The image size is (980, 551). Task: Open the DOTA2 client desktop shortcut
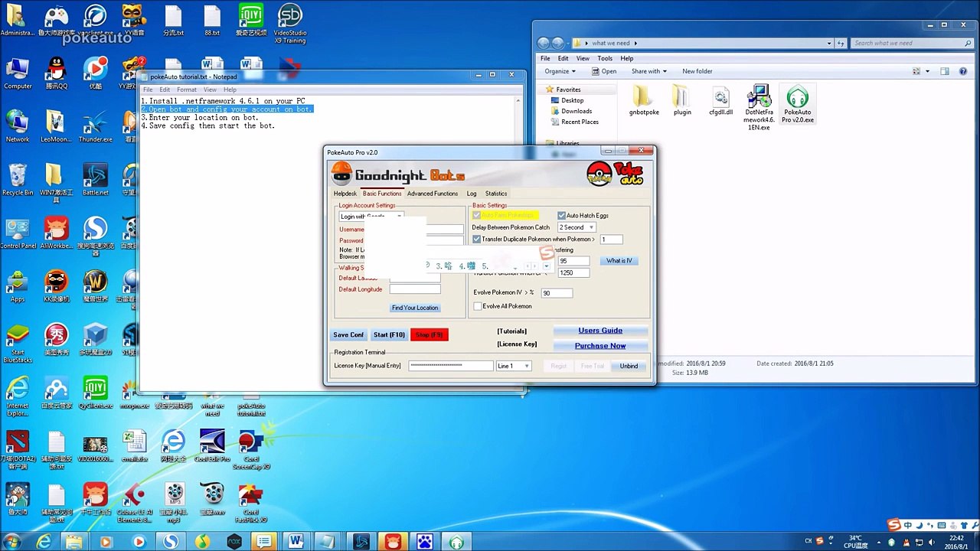pyautogui.click(x=18, y=449)
